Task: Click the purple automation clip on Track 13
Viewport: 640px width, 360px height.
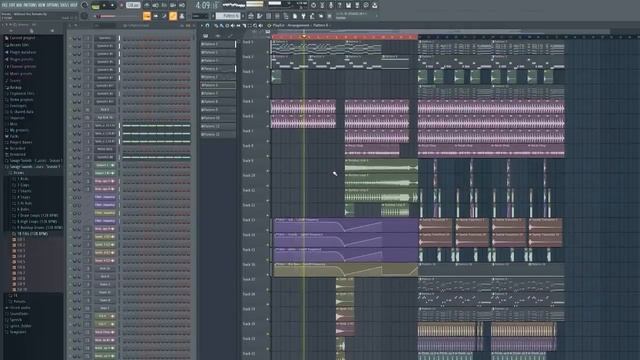Action: (x=345, y=226)
